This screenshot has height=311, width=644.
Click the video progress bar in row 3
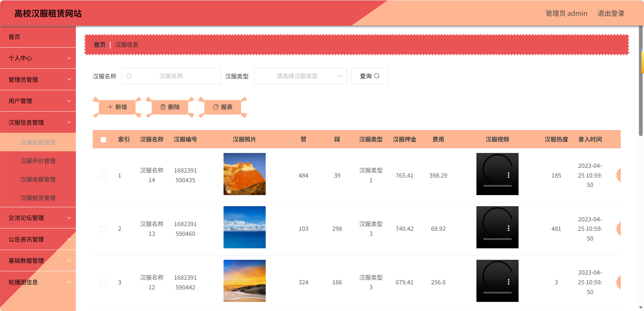coord(497,292)
